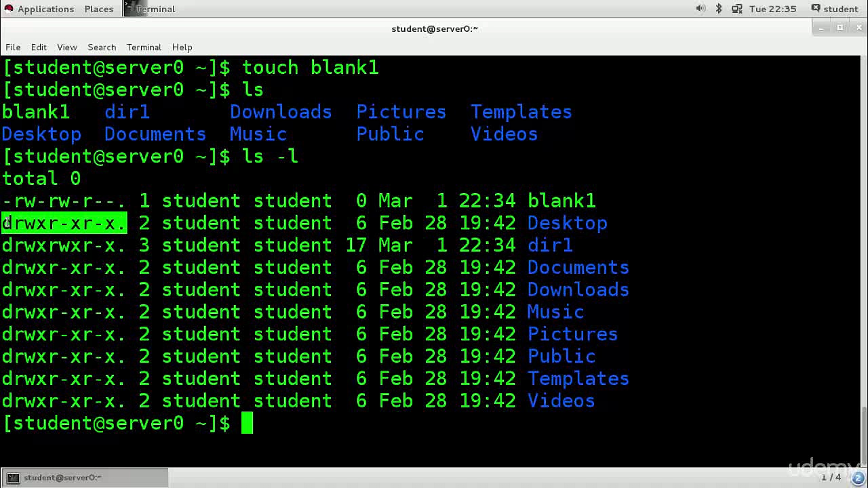Click the Videos name in long listing
The height and width of the screenshot is (488, 868).
pos(561,401)
